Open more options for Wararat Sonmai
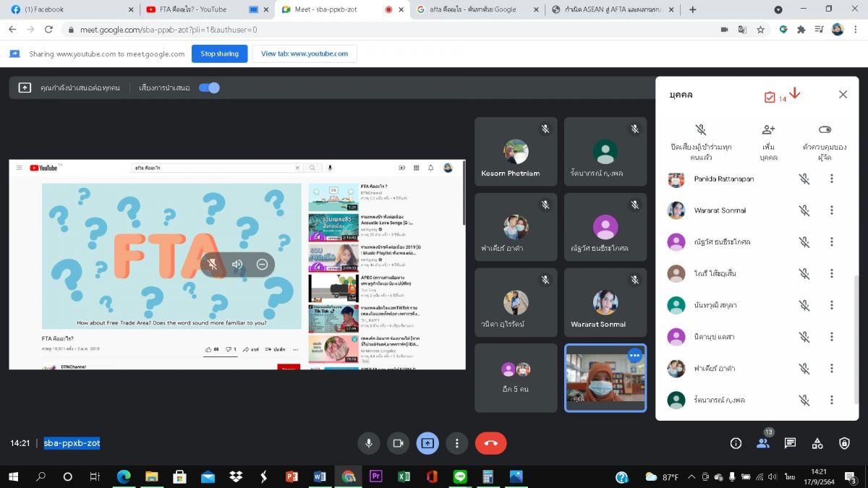This screenshot has width=868, height=488. coord(832,210)
